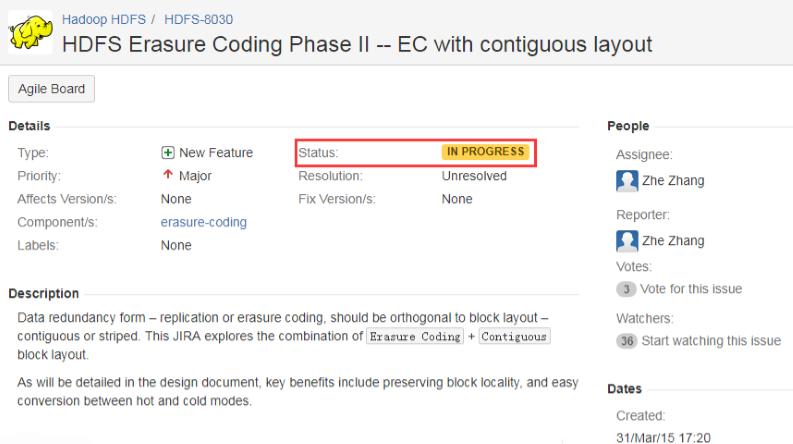Open the Hadoop HDFS project breadcrumb

click(x=105, y=19)
